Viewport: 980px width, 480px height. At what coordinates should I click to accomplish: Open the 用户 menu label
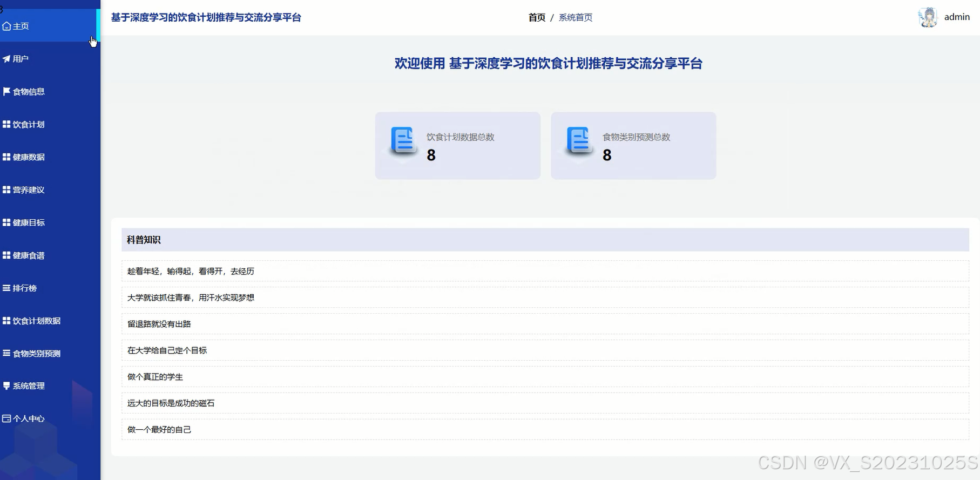pos(21,59)
